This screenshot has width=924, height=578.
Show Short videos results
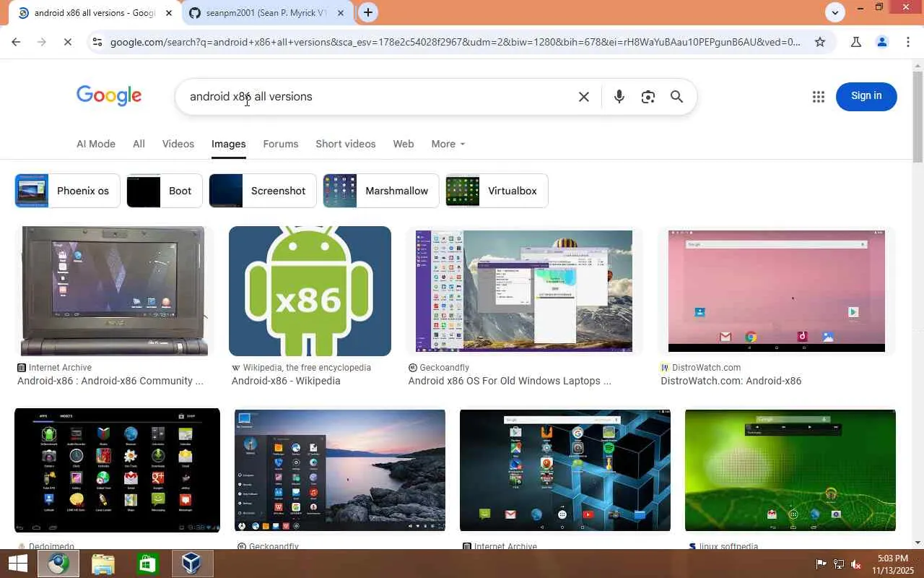(346, 144)
